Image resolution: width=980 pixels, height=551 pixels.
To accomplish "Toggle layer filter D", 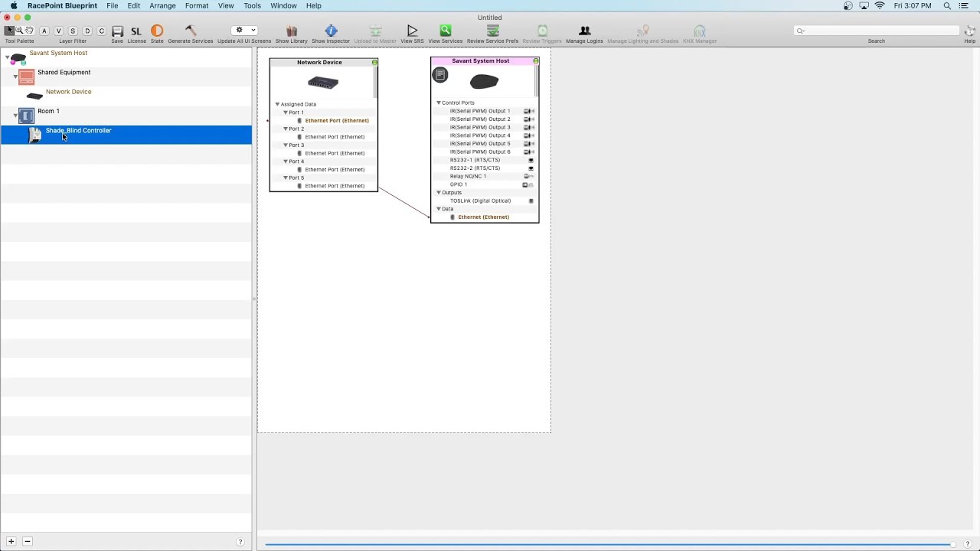I will (87, 31).
